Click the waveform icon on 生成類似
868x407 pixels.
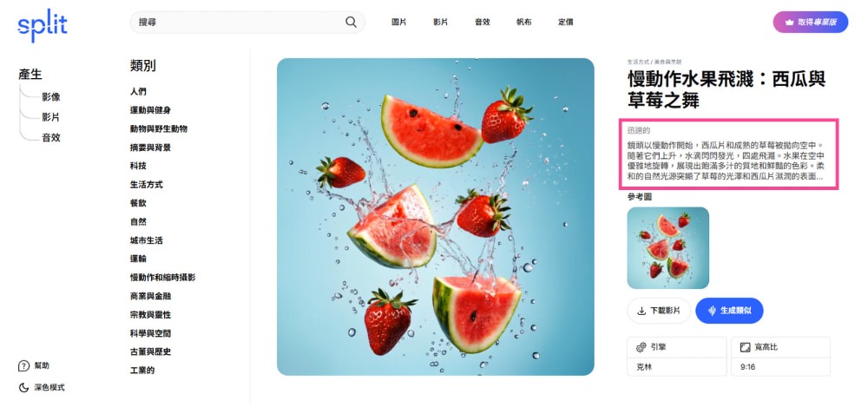click(712, 311)
